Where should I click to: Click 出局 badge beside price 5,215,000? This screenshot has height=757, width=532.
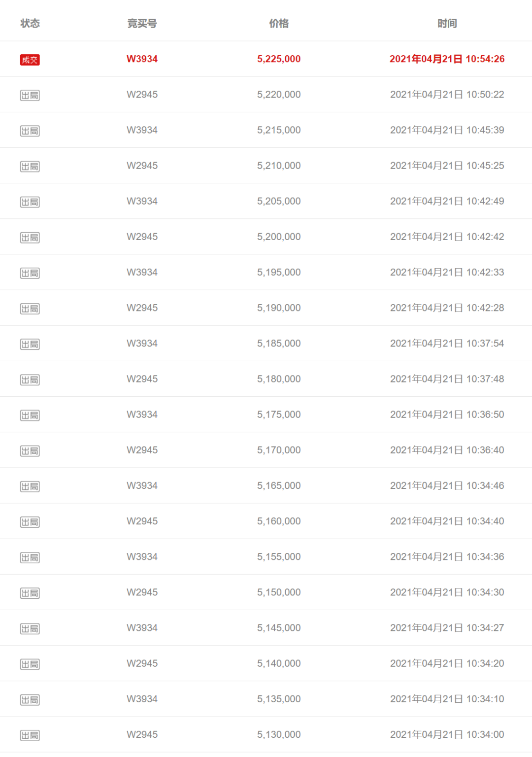(x=30, y=131)
